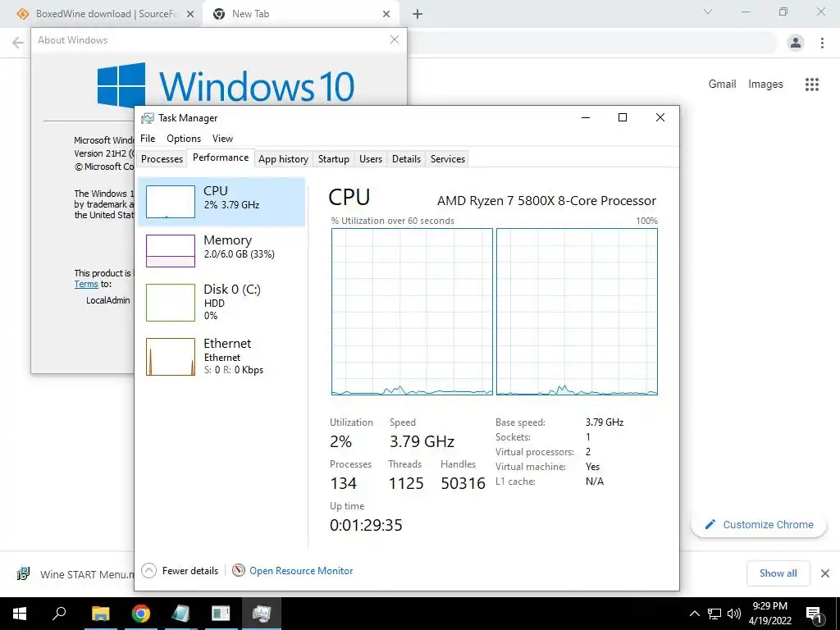Image resolution: width=840 pixels, height=630 pixels.
Task: Launch Google Chrome from taskbar
Action: [141, 614]
